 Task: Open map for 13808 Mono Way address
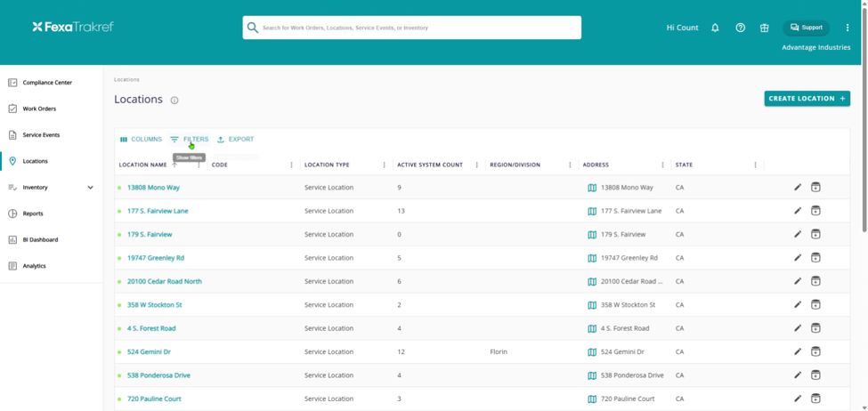(x=592, y=188)
